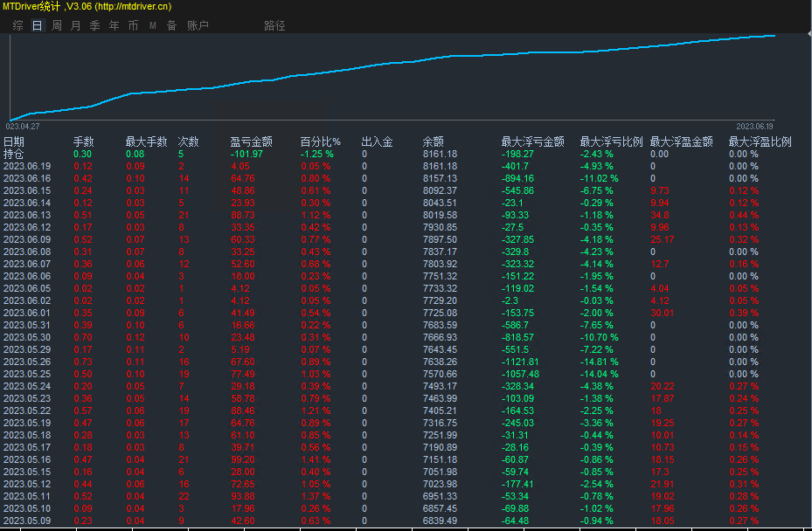This screenshot has width=812, height=531.
Task: Click the 最大手数 column header
Action: point(147,141)
